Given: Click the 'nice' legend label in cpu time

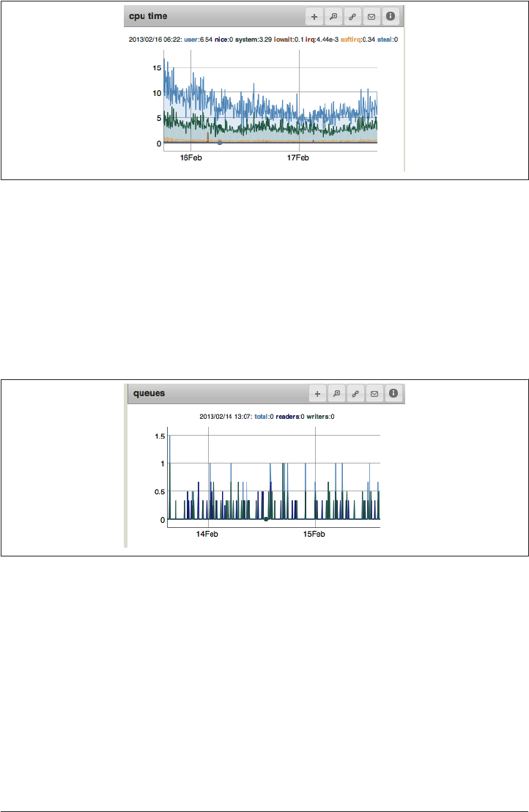Looking at the screenshot, I should pos(221,40).
